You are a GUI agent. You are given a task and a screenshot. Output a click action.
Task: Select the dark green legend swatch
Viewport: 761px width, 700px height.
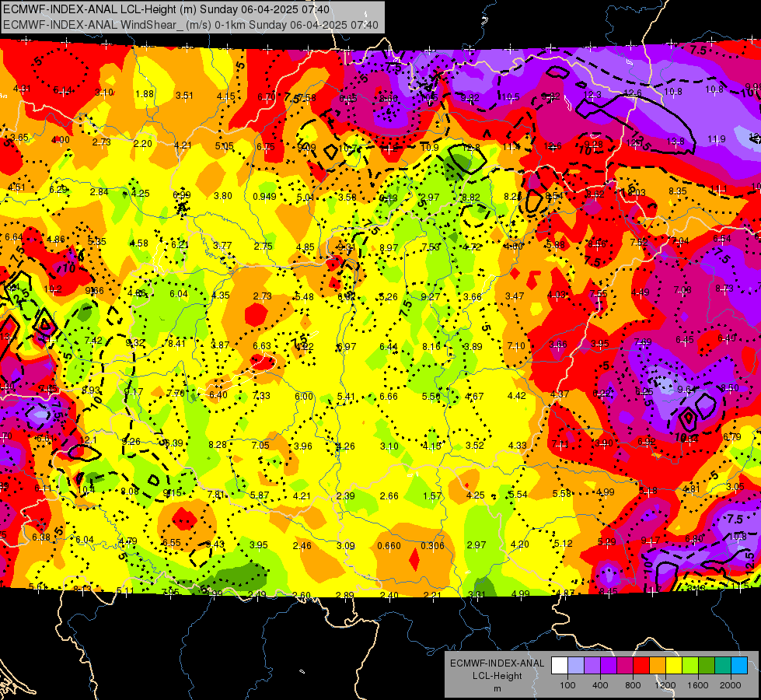tap(707, 666)
